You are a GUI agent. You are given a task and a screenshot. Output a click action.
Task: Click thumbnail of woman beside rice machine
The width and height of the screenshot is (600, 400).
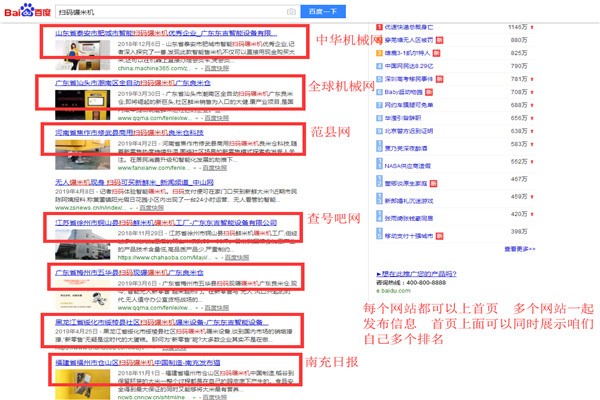[x=83, y=55]
